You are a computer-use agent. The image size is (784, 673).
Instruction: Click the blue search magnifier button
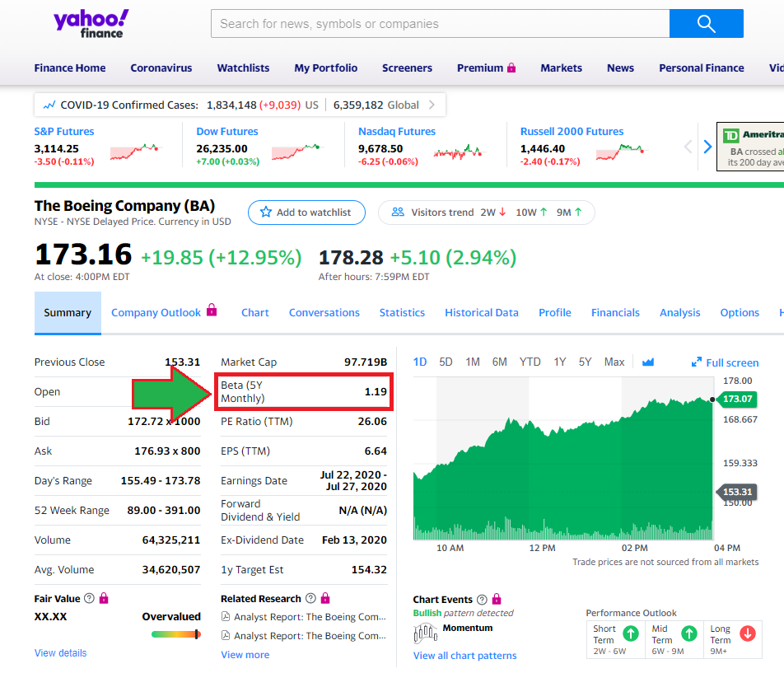pos(706,24)
